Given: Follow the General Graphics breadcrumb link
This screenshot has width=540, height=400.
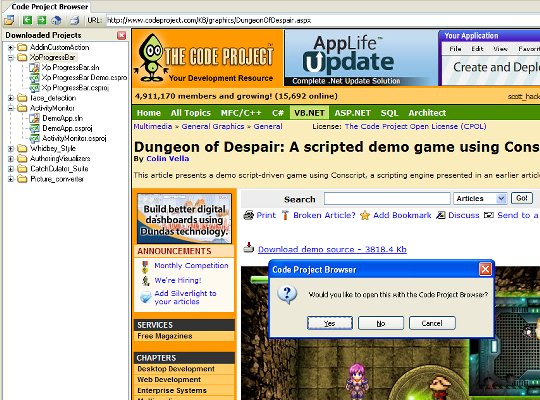Looking at the screenshot, I should click(213, 126).
